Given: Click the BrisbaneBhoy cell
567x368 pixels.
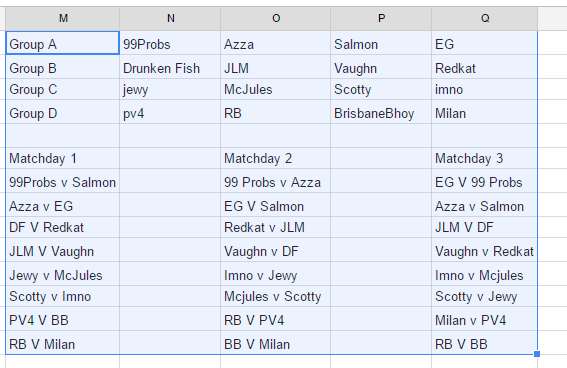Looking at the screenshot, I should pyautogui.click(x=381, y=112).
